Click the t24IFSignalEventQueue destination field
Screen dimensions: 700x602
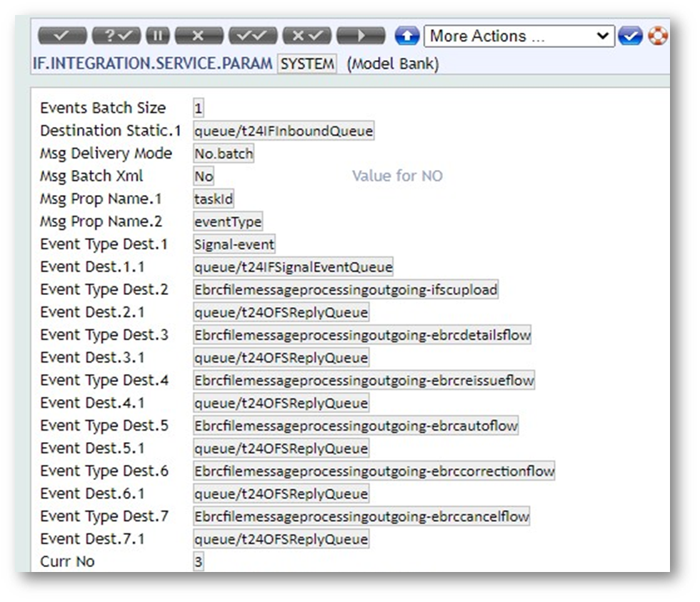(293, 268)
